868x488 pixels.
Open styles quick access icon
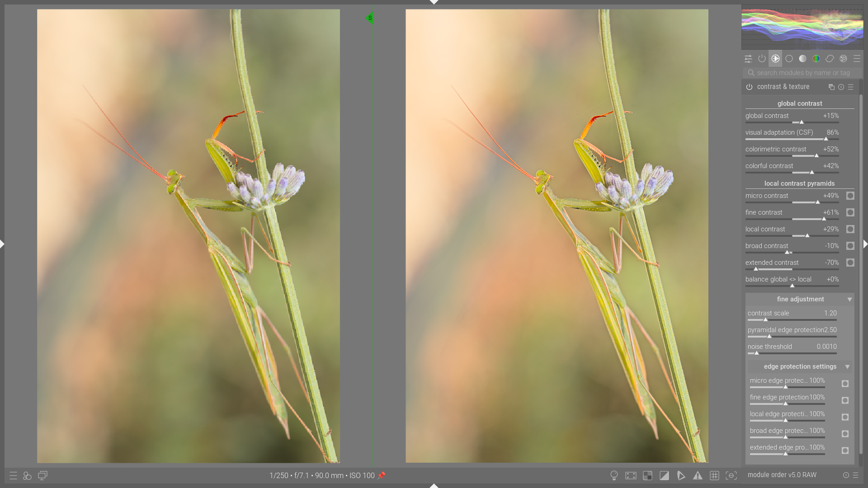(x=27, y=475)
